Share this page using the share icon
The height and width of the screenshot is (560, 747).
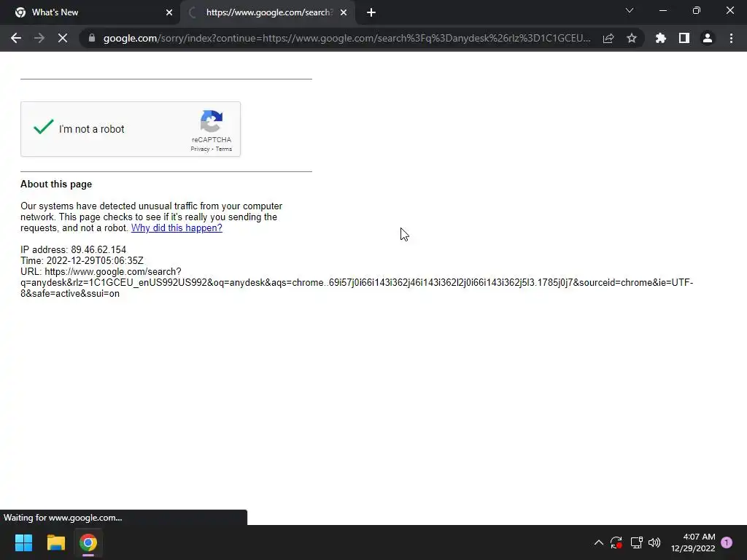[x=608, y=38]
